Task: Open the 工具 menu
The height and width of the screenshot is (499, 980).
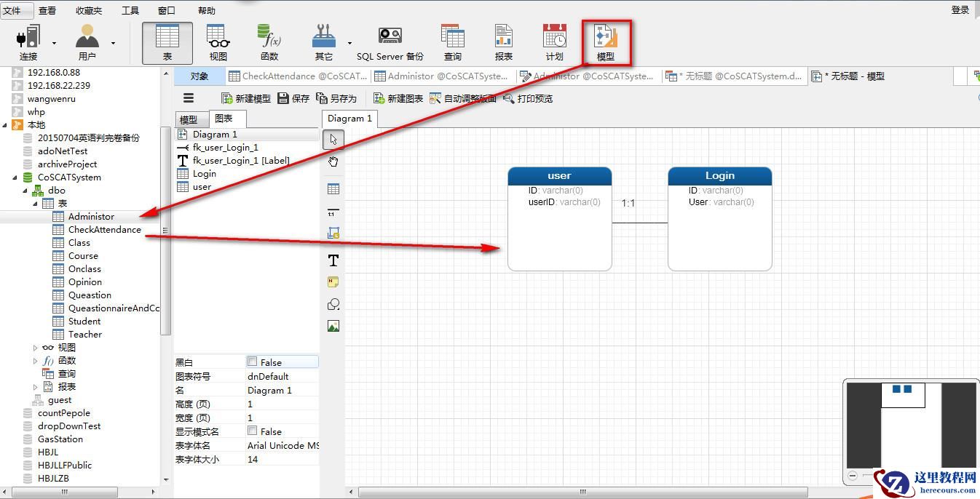Action: (130, 10)
